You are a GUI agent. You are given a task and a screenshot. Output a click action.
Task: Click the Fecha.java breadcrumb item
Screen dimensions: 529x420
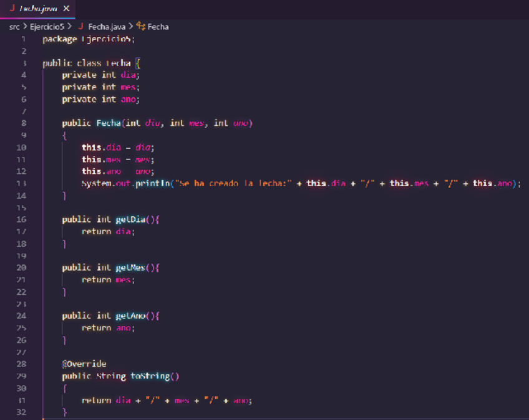point(107,27)
